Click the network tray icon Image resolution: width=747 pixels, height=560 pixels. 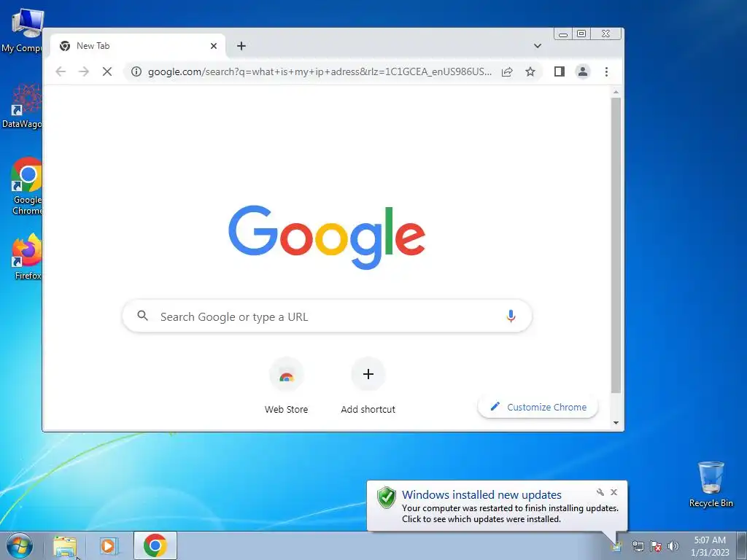[x=638, y=546]
